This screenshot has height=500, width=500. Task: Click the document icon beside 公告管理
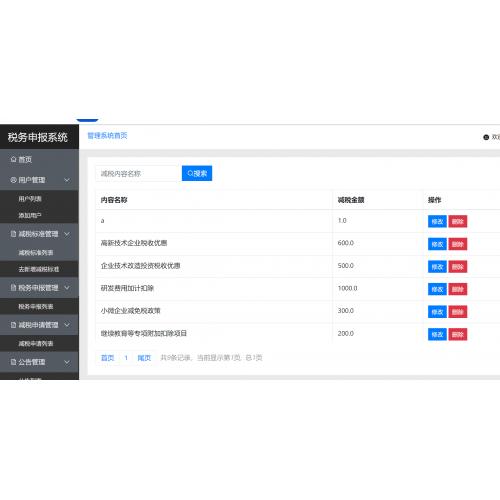pos(13,362)
